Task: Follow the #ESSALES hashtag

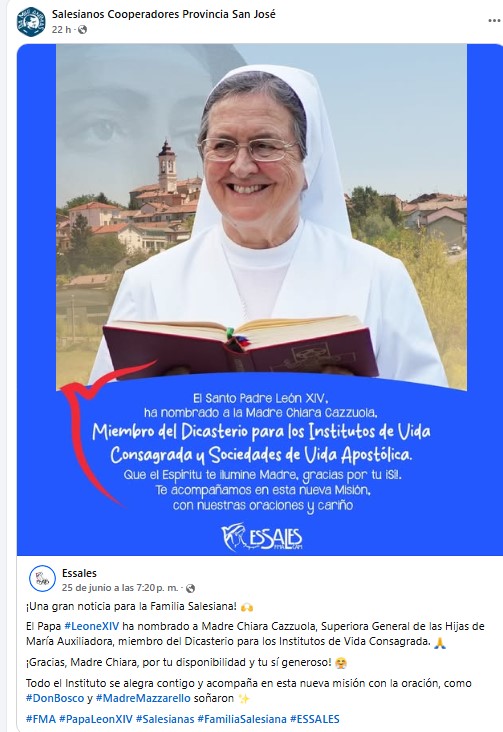Action: (x=315, y=719)
